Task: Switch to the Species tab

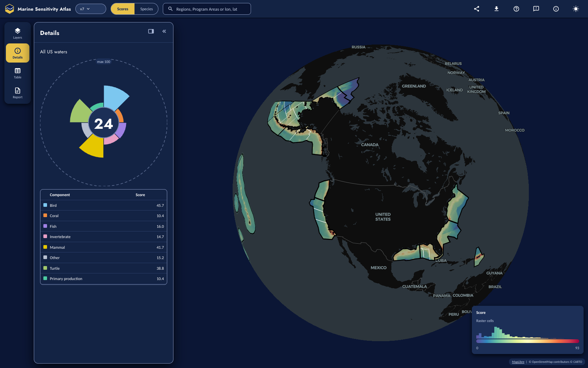Action: coord(146,9)
